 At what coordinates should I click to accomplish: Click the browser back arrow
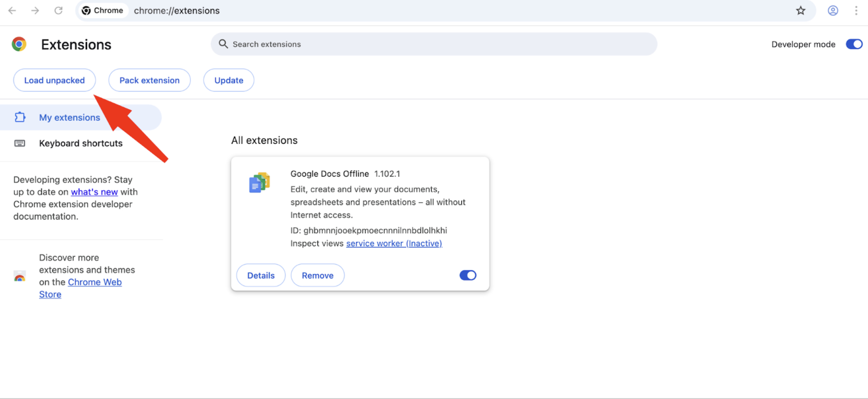[x=12, y=11]
